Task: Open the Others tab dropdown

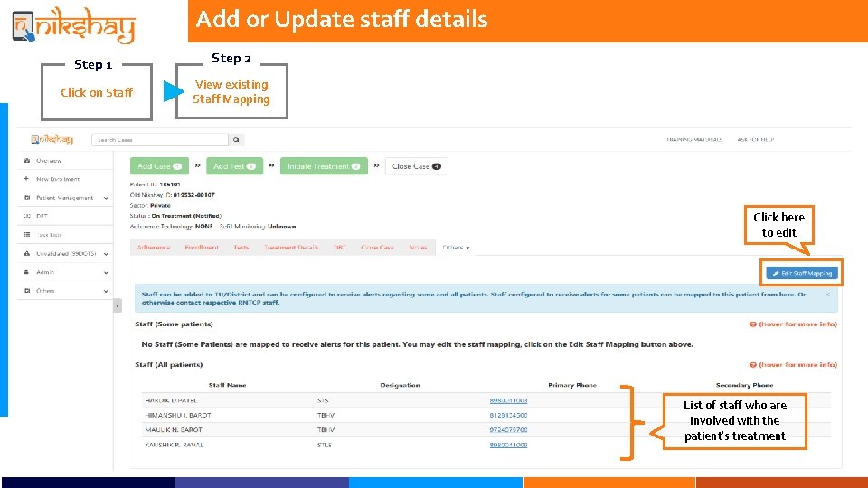Action: coord(456,248)
